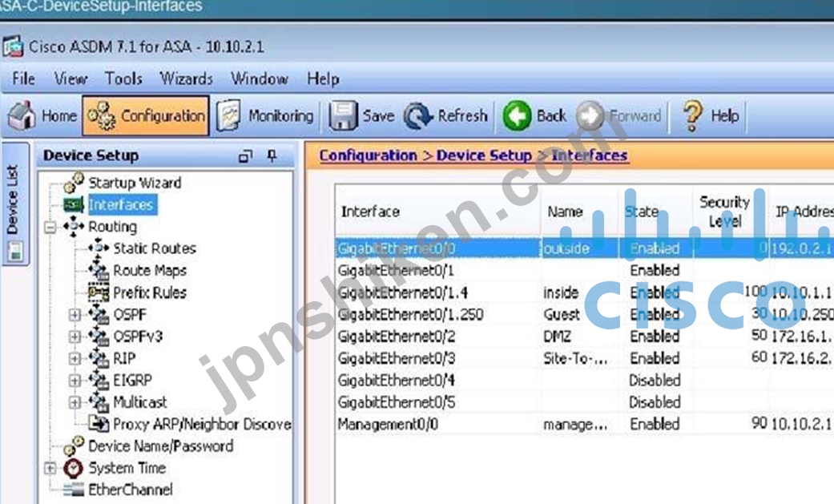Click the Interfaces tree icon
Screen dimensions: 834x504
[74, 205]
